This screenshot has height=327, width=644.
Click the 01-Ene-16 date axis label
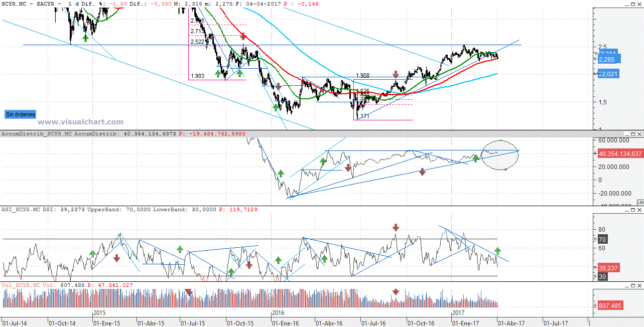click(x=286, y=323)
